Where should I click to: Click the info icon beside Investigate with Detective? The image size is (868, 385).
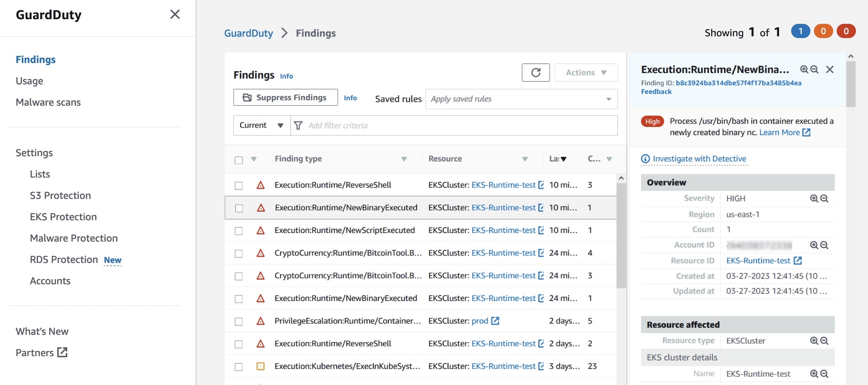[645, 159]
